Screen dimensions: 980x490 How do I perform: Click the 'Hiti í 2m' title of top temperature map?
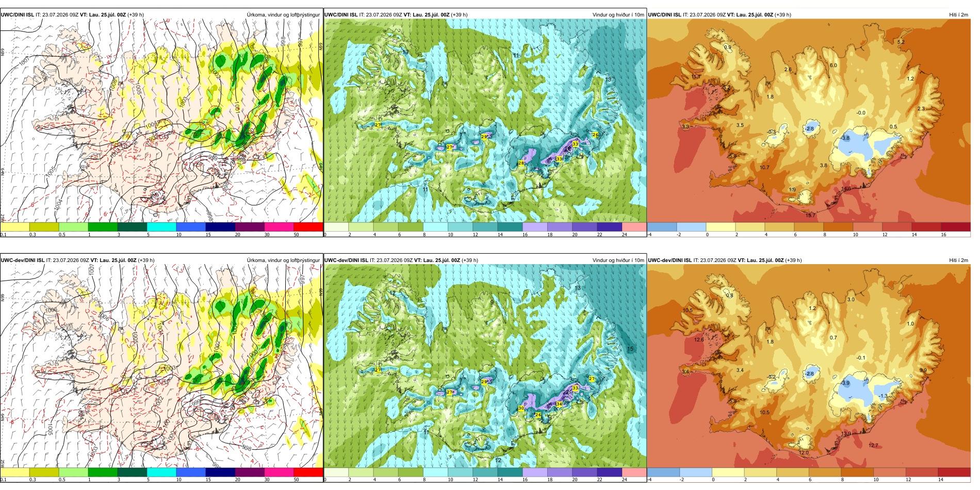(x=958, y=15)
